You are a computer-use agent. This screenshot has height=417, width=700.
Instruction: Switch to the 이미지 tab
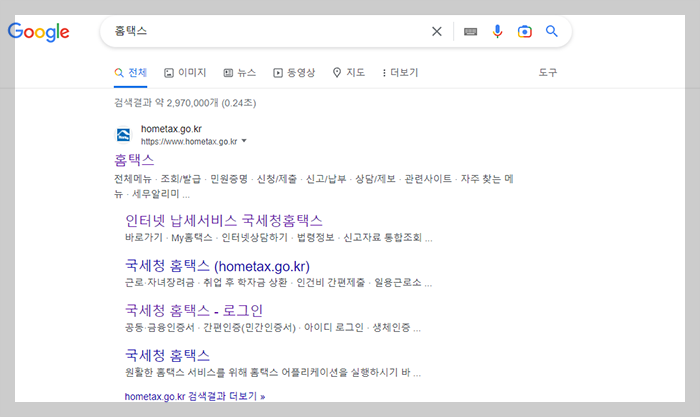(x=185, y=72)
